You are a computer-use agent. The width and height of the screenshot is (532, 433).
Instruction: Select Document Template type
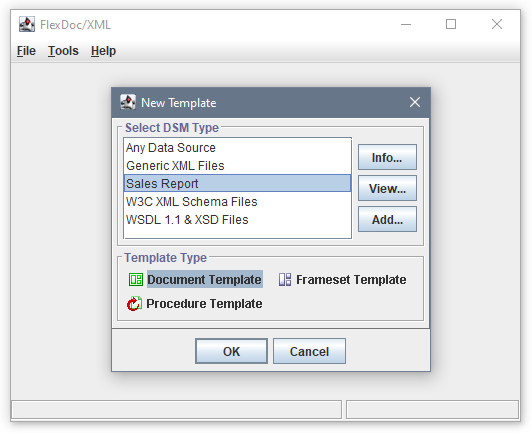(x=205, y=279)
